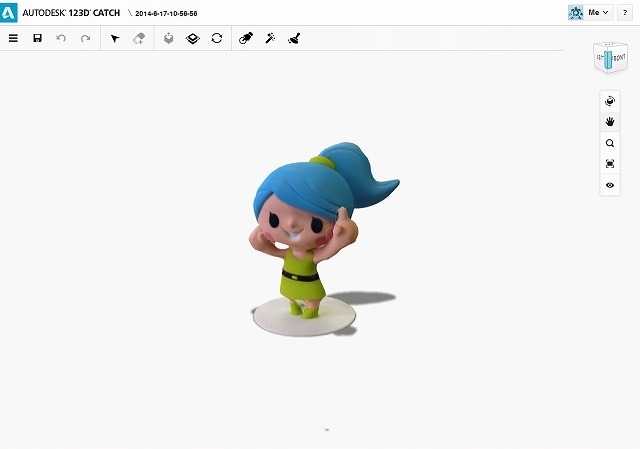
Task: Select the arrow selection tool
Action: (115, 38)
